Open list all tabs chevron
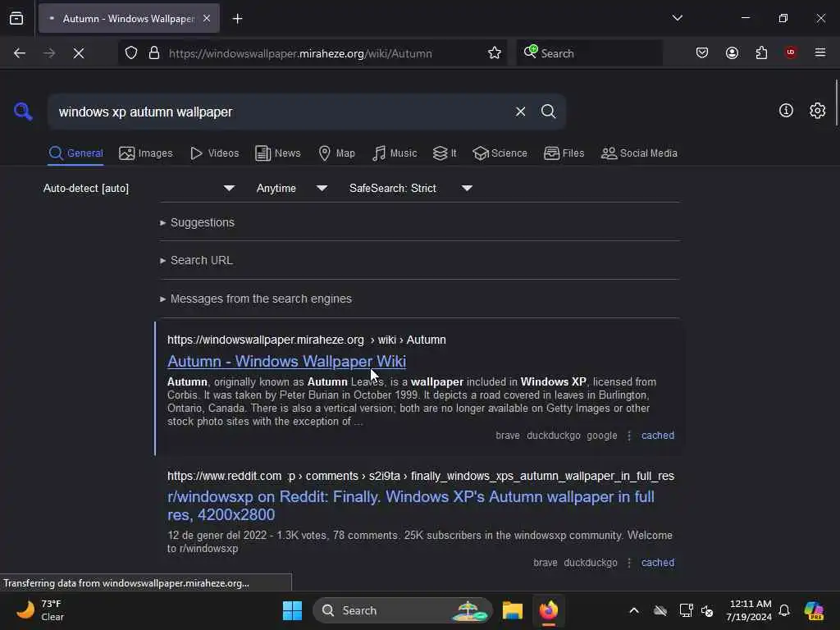 (677, 18)
